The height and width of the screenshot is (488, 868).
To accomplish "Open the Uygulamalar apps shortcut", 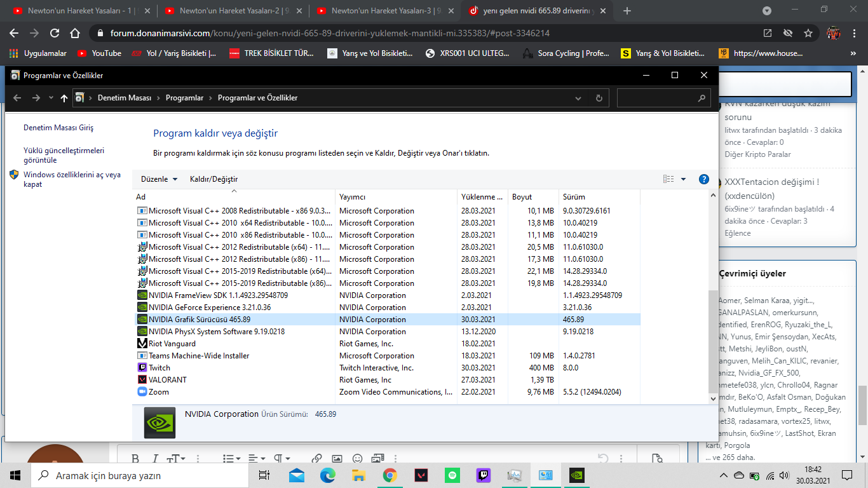I will 39,53.
